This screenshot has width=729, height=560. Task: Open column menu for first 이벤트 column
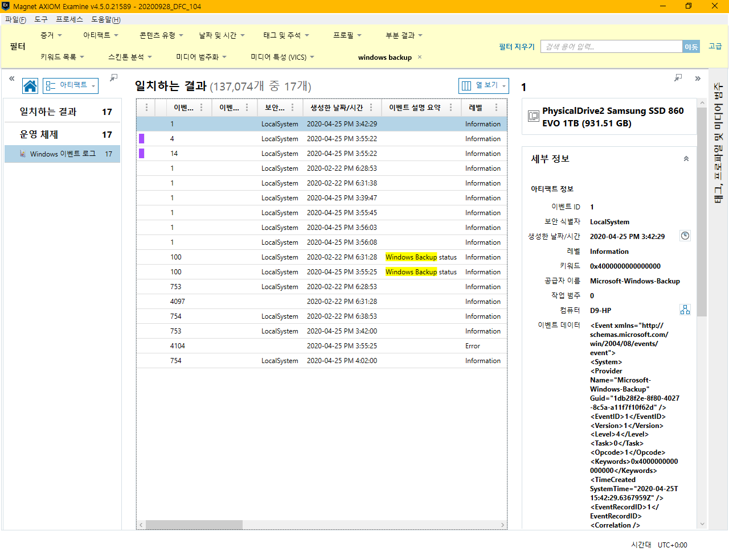tap(201, 107)
